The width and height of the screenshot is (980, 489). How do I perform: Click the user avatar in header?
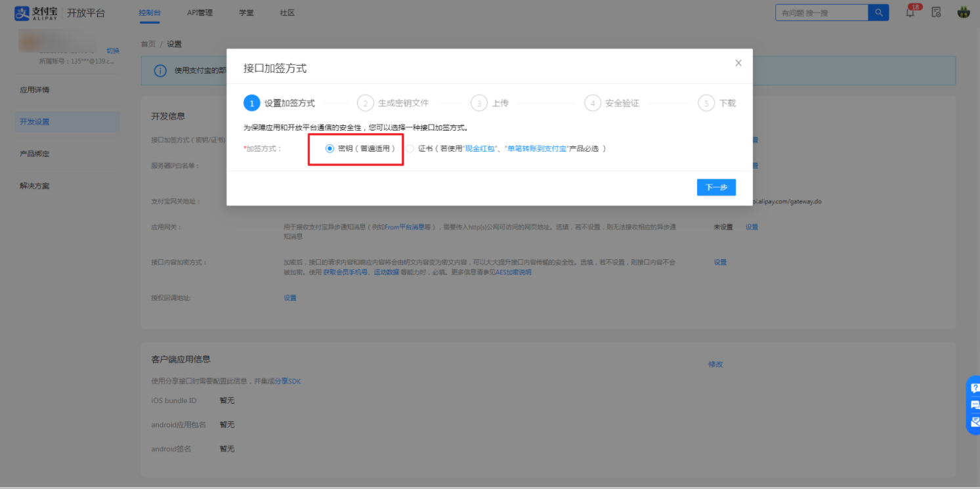click(x=964, y=12)
